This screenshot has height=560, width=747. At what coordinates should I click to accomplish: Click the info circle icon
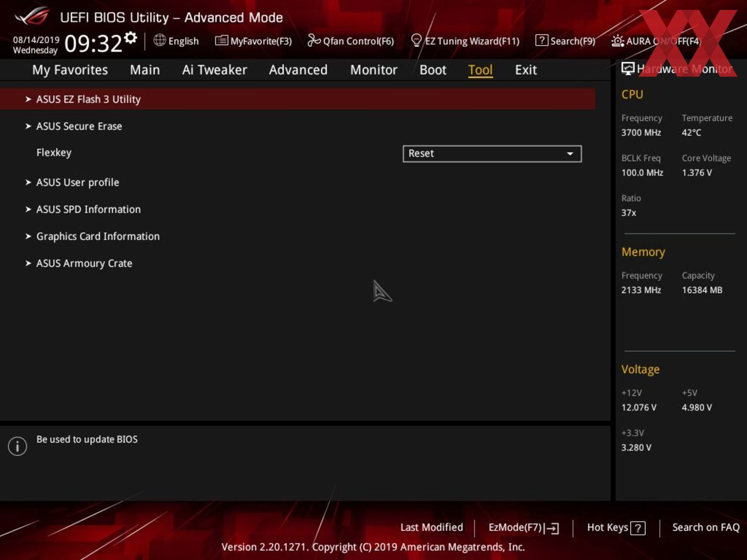coord(18,446)
